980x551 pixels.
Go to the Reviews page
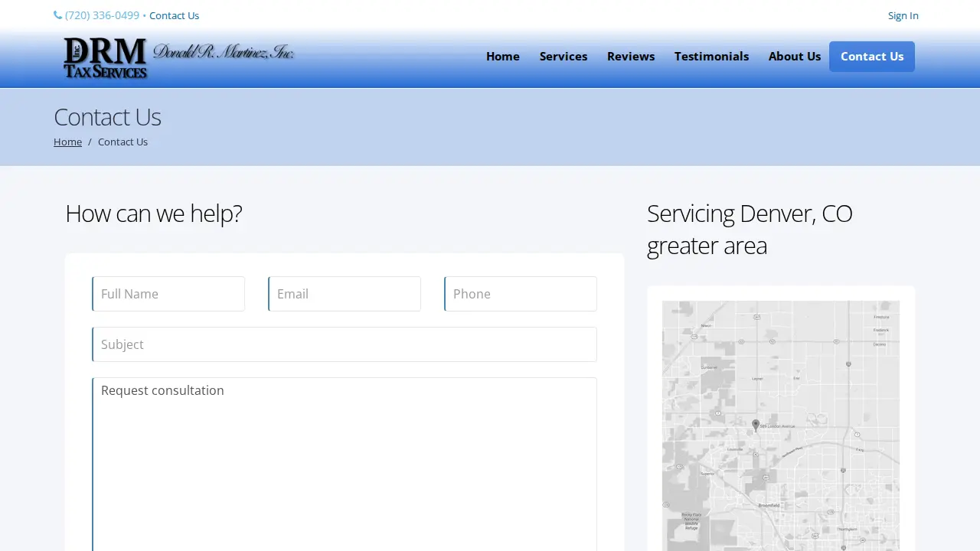click(631, 57)
